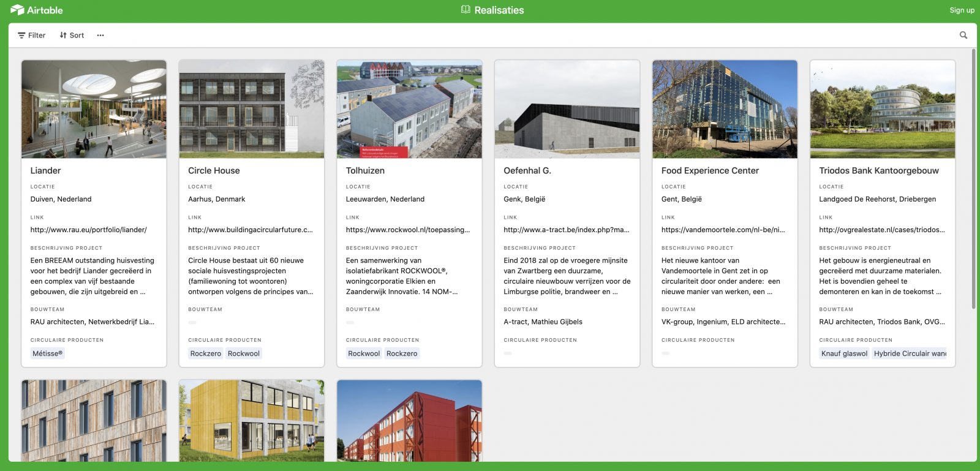980x471 pixels.
Task: Follow the a-tract.be link
Action: point(567,230)
